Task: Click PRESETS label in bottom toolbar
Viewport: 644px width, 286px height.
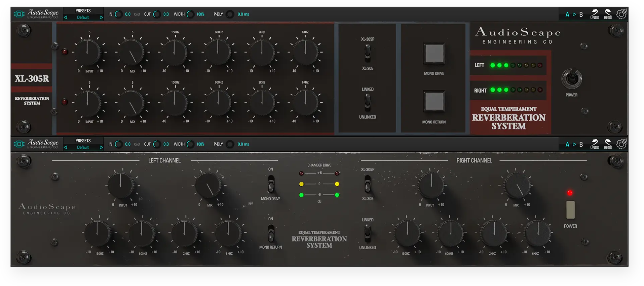Action: pyautogui.click(x=83, y=141)
